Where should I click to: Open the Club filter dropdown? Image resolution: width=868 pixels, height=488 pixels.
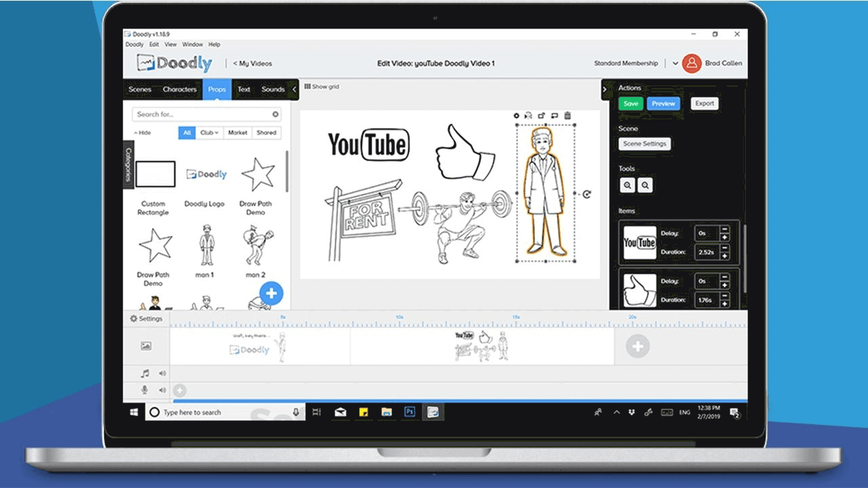pyautogui.click(x=209, y=133)
